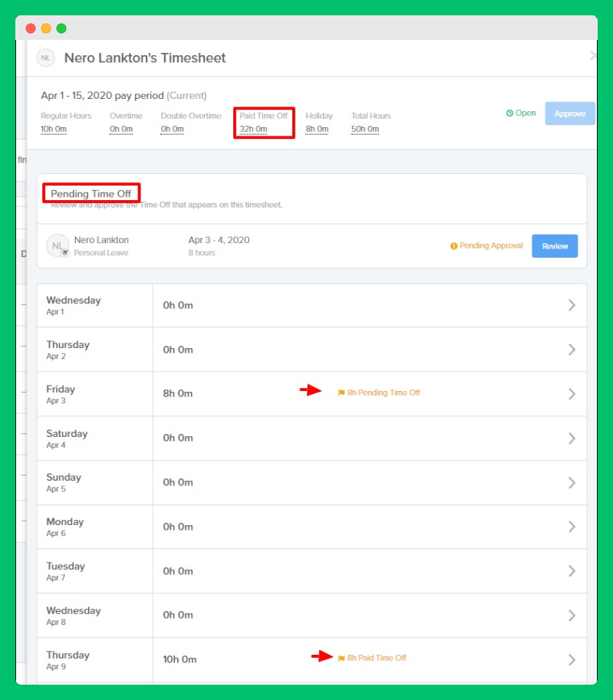Click the Holiday value 8h 0m
This screenshot has height=700, width=613.
(317, 129)
